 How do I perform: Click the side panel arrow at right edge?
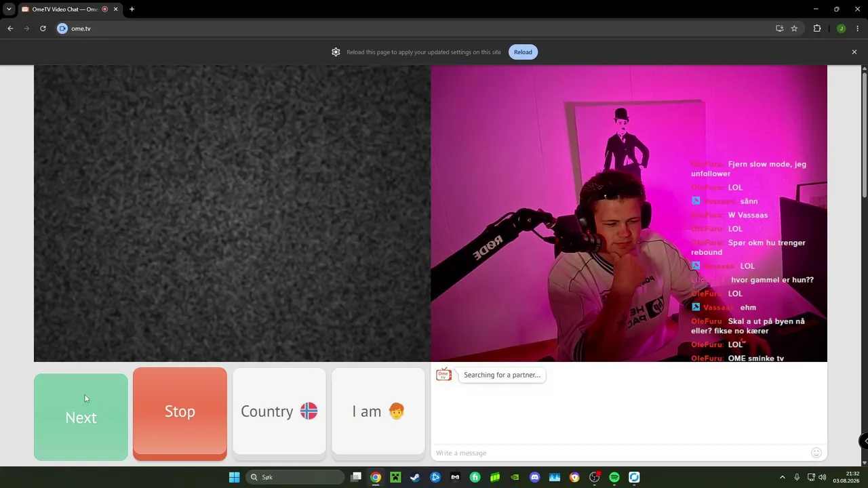tap(865, 441)
